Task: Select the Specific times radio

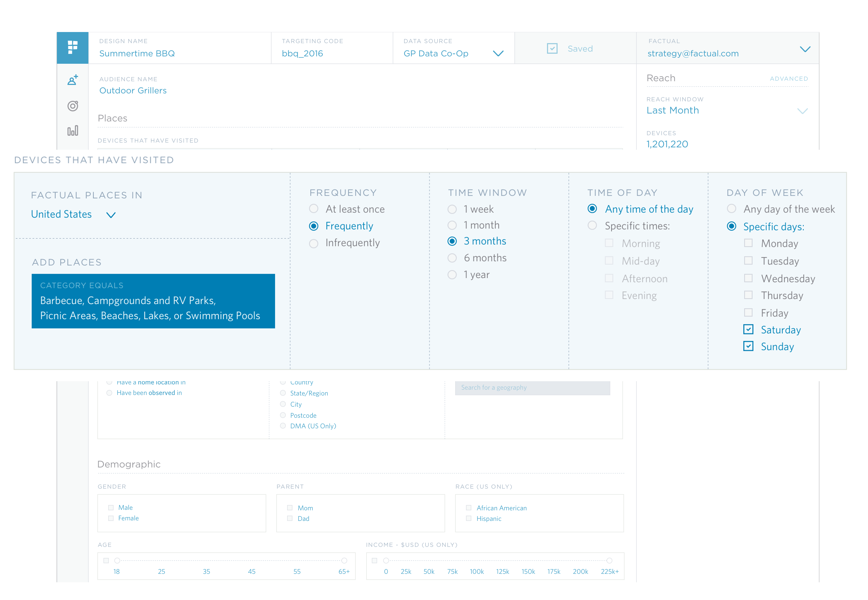Action: coord(592,226)
